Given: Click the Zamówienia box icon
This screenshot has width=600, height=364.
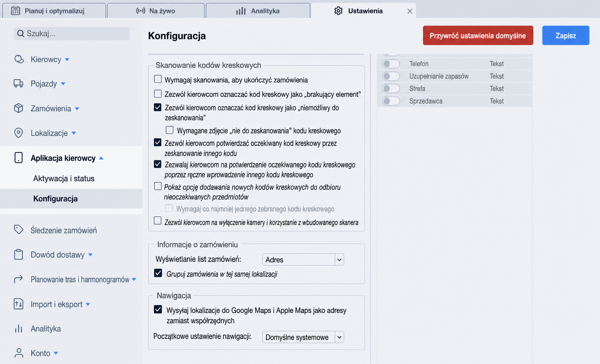Looking at the screenshot, I should point(18,108).
